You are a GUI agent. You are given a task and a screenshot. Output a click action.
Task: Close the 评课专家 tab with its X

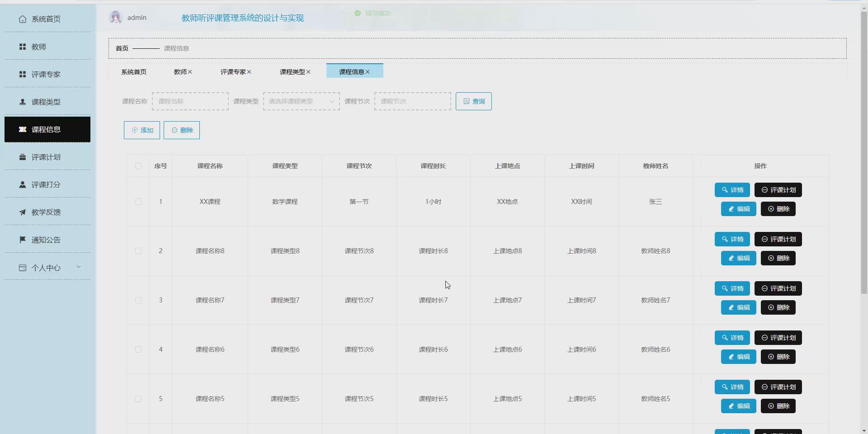[249, 72]
